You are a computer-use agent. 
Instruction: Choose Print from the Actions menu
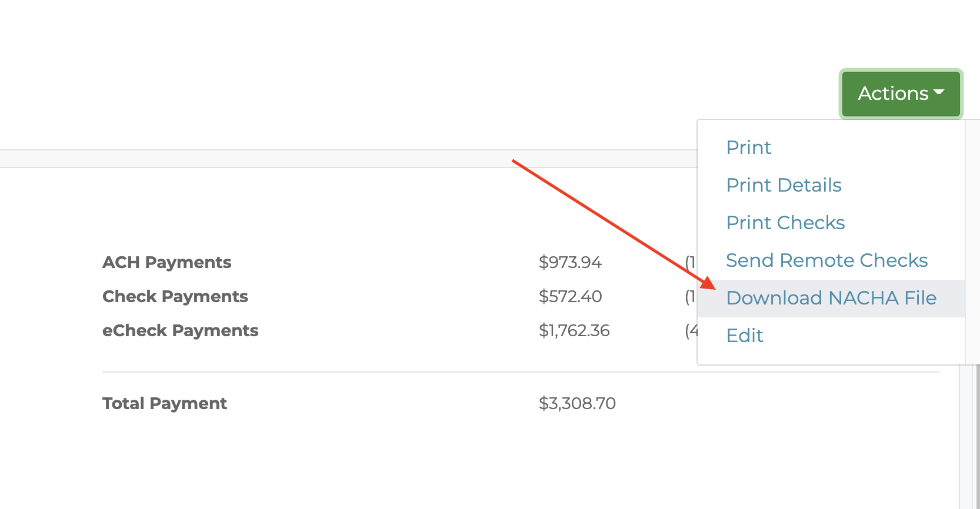pyautogui.click(x=748, y=148)
